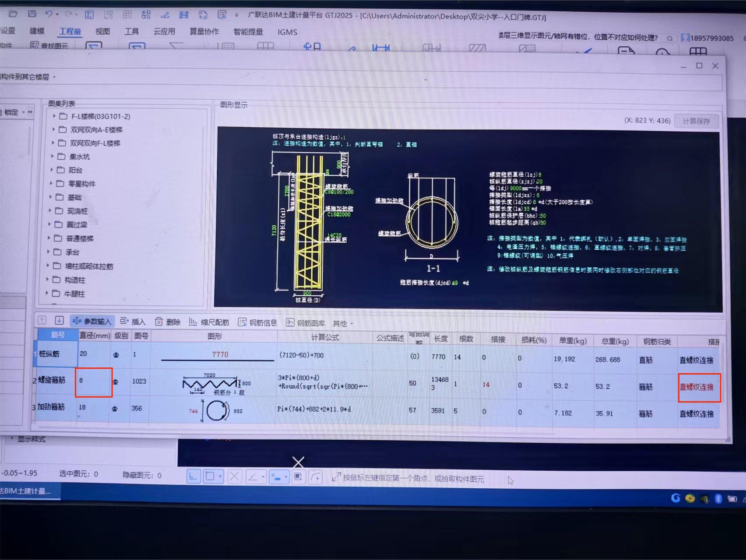
Task: Expand the 阳台 folder
Action: tap(52, 170)
